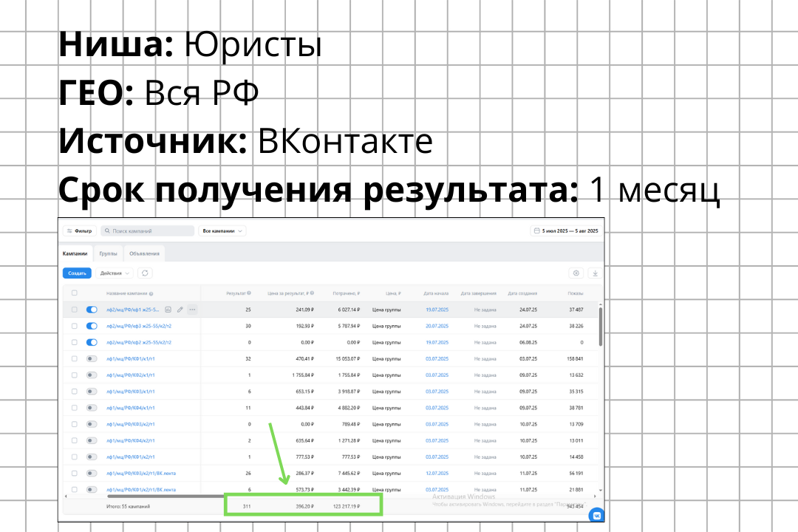Open the table column settings gear icon
The width and height of the screenshot is (798, 532).
click(x=576, y=273)
